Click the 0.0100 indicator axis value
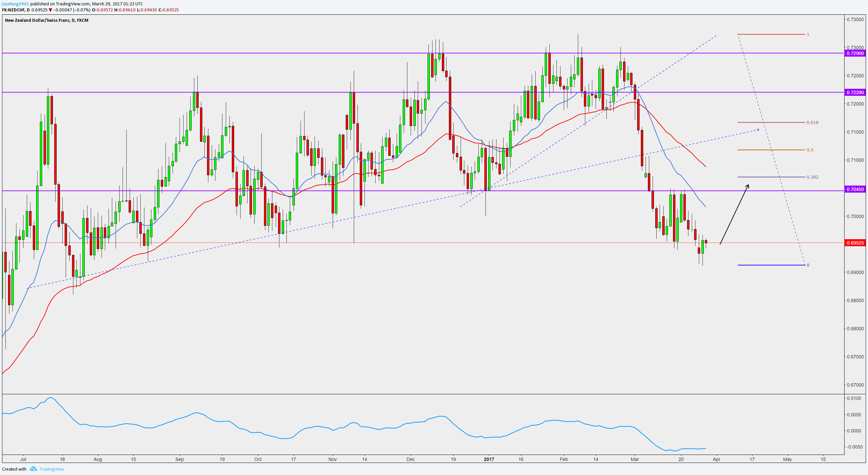 click(x=854, y=398)
